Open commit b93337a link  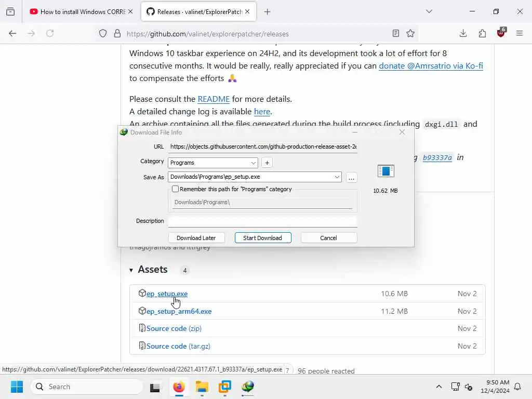click(437, 157)
